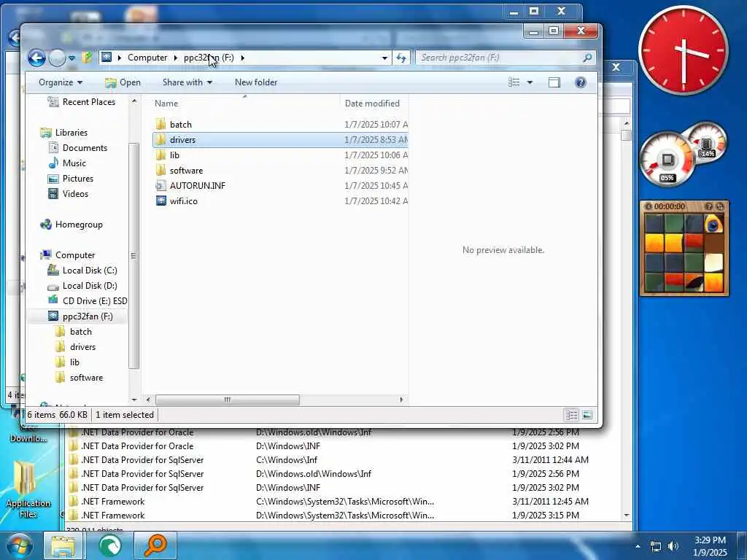
Task: Click the network tray icon
Action: [x=656, y=546]
